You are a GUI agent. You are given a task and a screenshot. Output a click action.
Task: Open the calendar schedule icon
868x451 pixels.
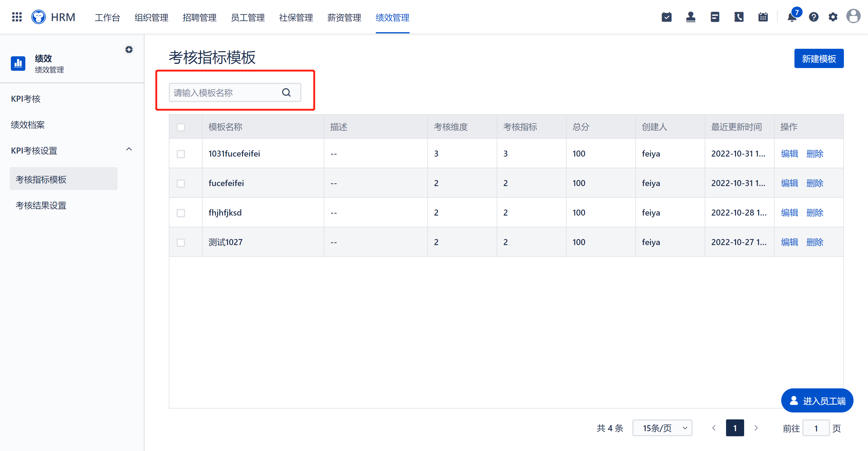763,17
